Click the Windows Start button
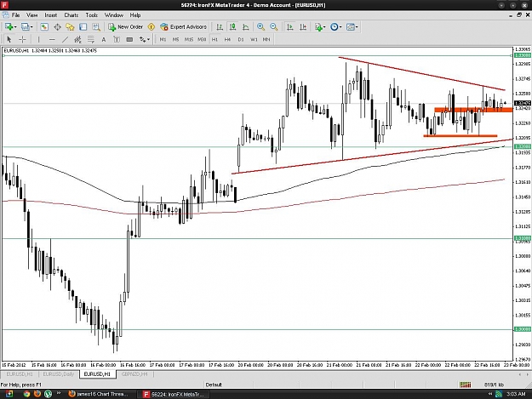 [9, 394]
